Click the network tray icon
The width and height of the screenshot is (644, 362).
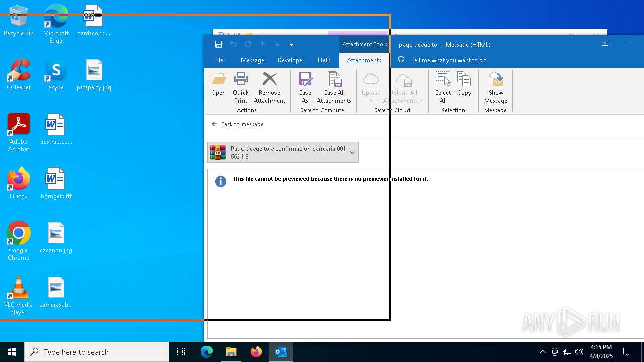coord(567,352)
